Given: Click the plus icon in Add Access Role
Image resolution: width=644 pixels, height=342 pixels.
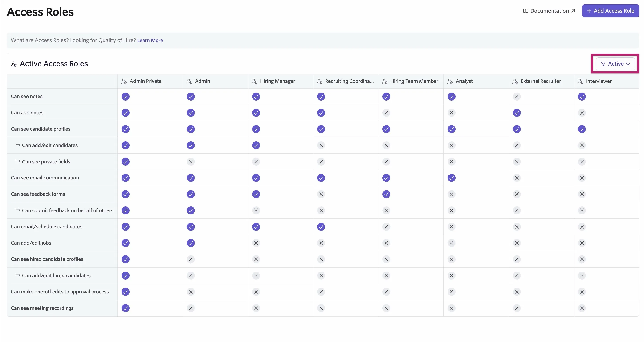Looking at the screenshot, I should coord(589,11).
